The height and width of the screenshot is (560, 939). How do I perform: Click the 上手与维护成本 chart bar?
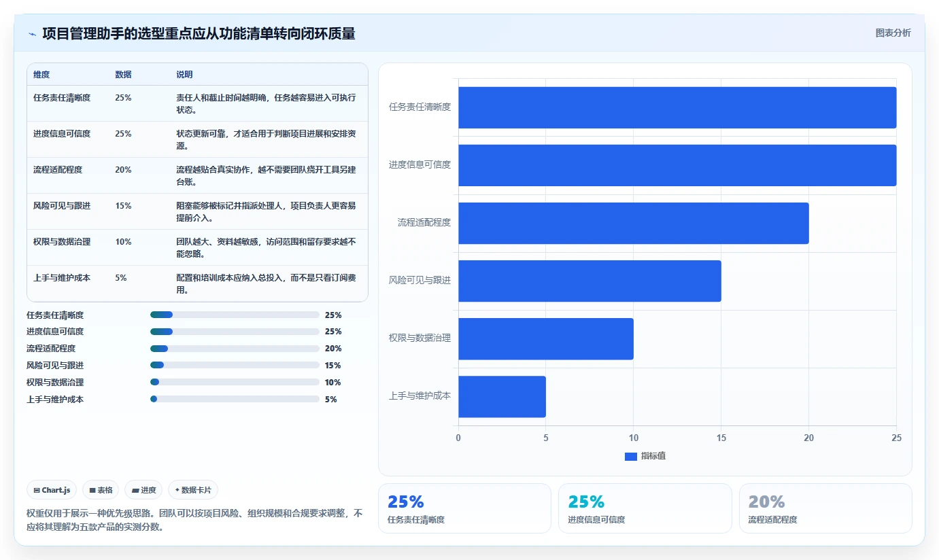click(502, 396)
